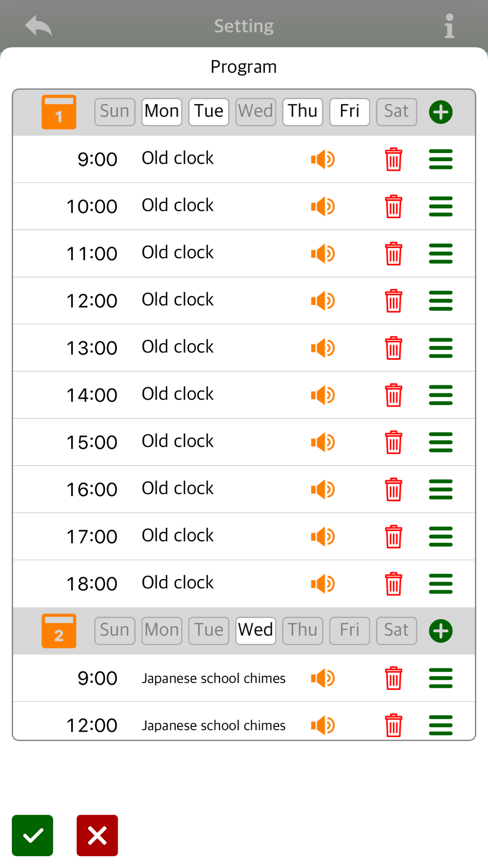The width and height of the screenshot is (488, 868).
Task: Open the info icon
Action: (449, 26)
